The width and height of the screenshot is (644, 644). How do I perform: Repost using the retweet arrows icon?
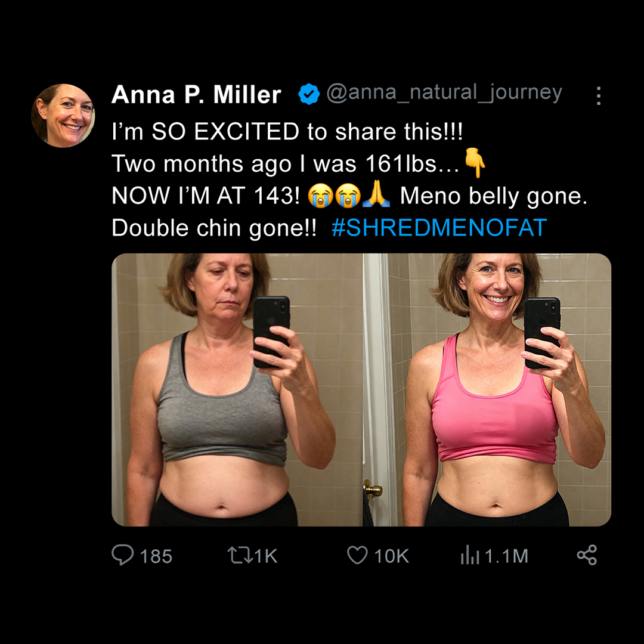tap(240, 555)
